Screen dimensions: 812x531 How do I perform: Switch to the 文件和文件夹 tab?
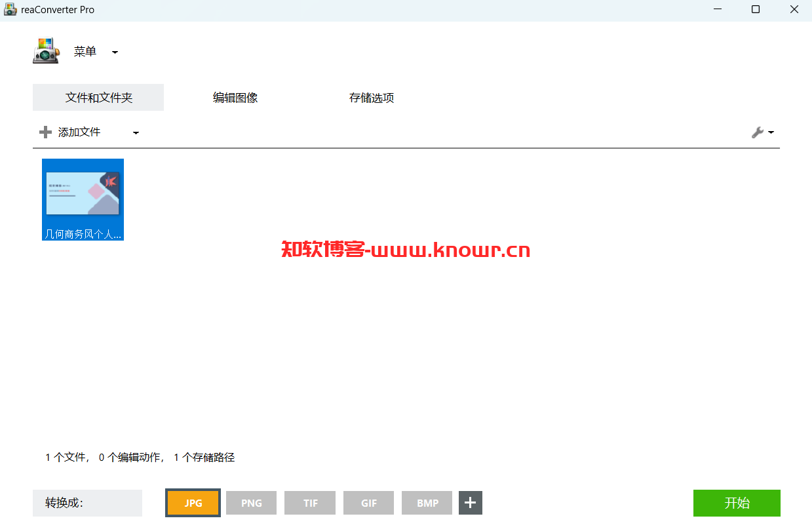(x=98, y=98)
